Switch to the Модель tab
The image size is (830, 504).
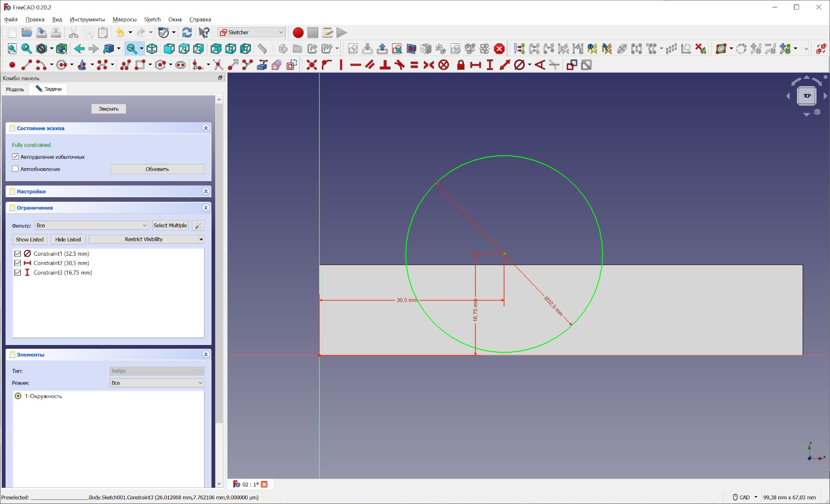[15, 89]
